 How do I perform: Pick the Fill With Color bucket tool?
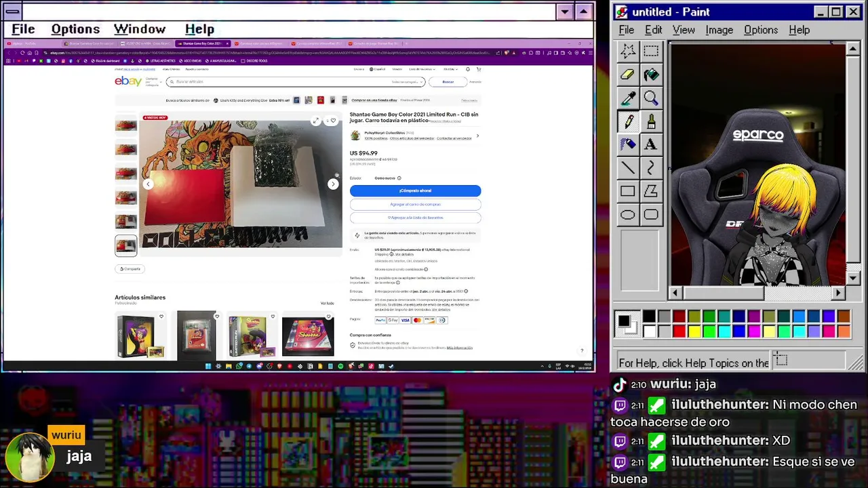pos(651,75)
